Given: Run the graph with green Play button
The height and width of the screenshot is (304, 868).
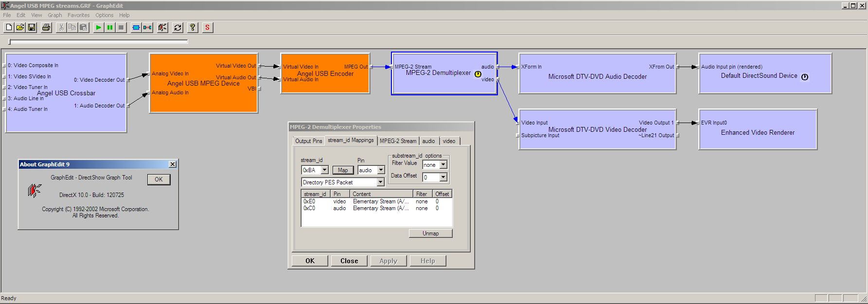Looking at the screenshot, I should (98, 27).
